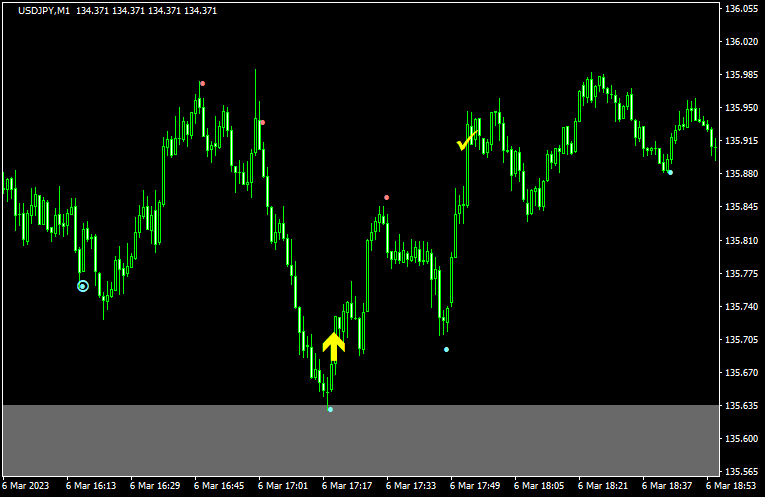Click cyan dot below the 17:49 dip
The width and height of the screenshot is (765, 497).
(446, 349)
